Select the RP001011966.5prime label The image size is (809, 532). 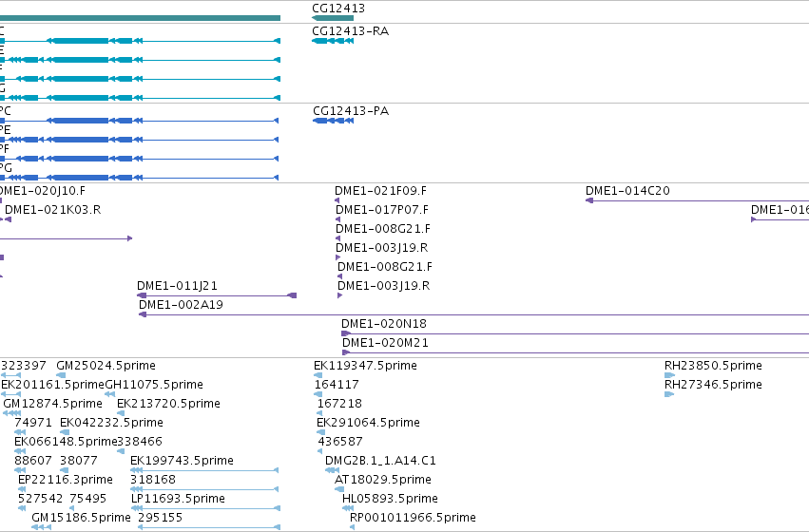(x=413, y=518)
